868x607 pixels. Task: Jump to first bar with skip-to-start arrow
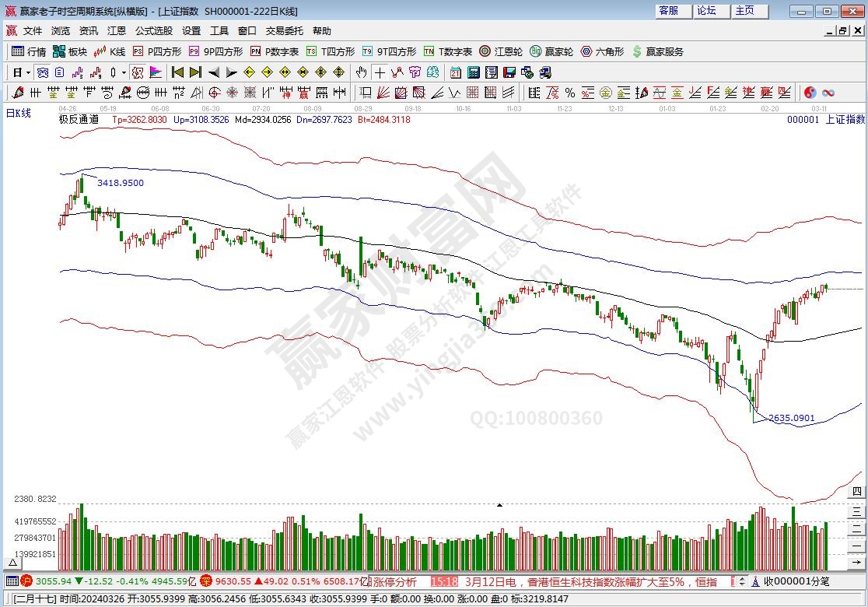coord(178,72)
